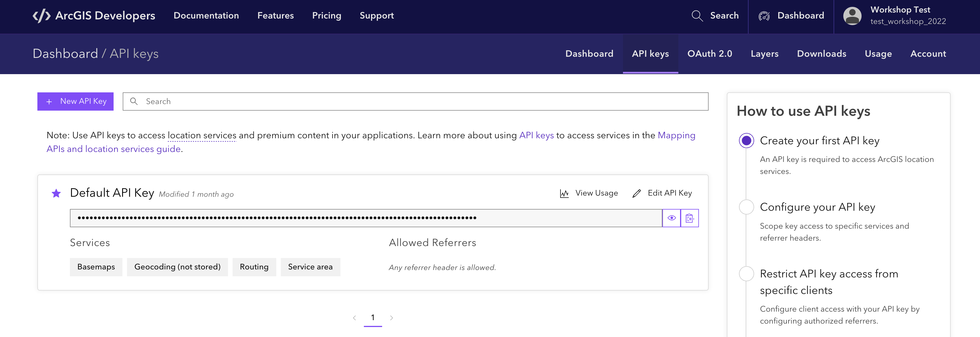Screen dimensions: 980x337
Task: Switch to the Dashboard tab in subnav
Action: tap(589, 54)
